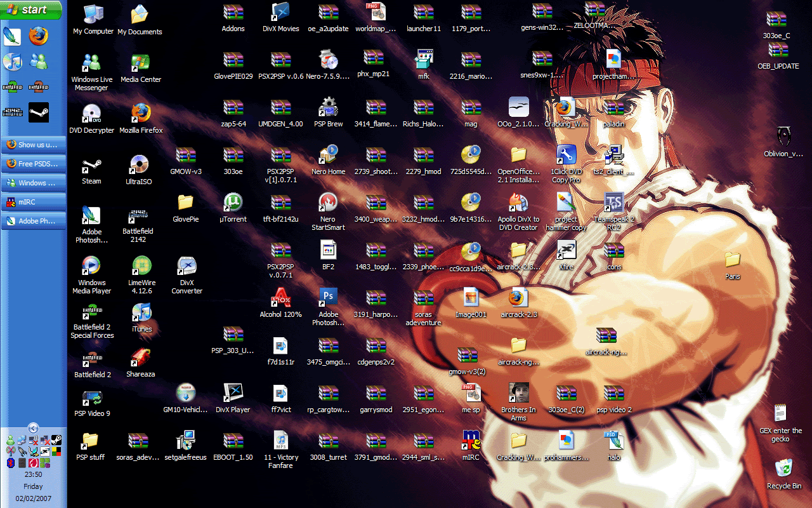
Task: Launch Firefox from Quick Launch
Action: click(38, 36)
